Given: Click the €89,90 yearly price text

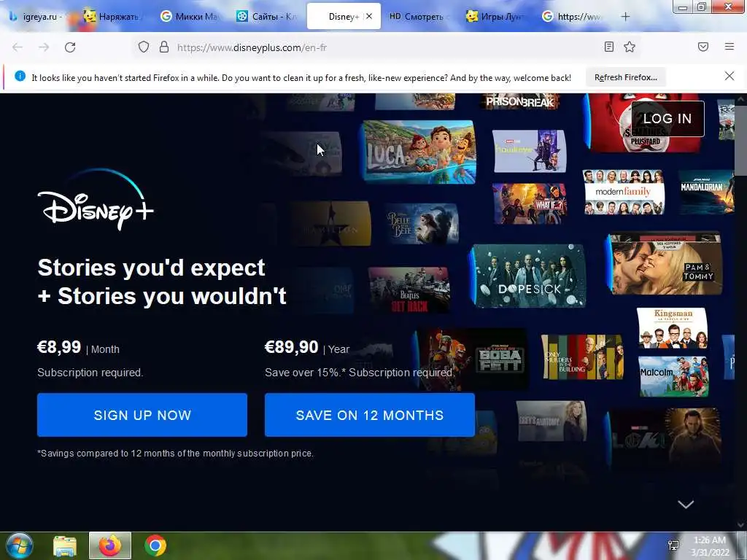Looking at the screenshot, I should (x=292, y=347).
